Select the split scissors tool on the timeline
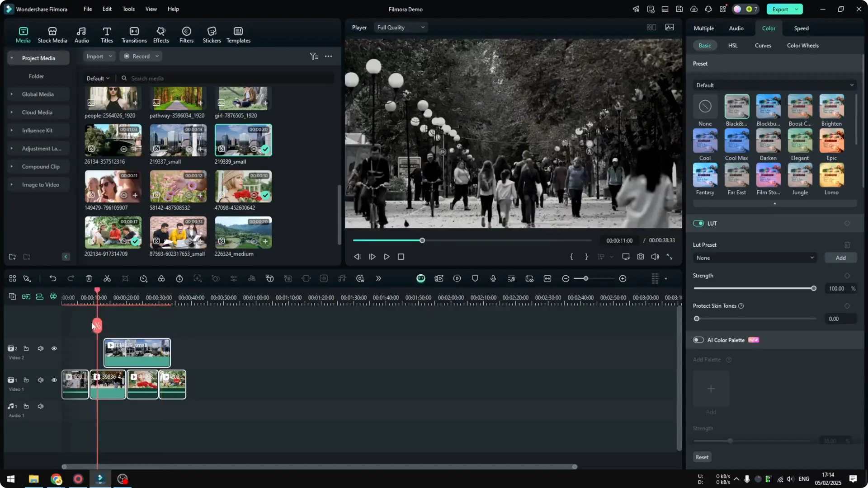 (x=107, y=278)
